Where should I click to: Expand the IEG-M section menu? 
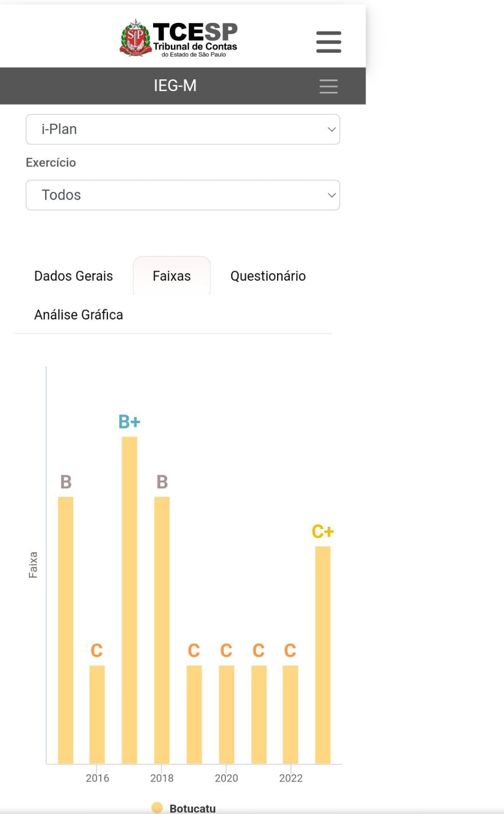point(329,86)
